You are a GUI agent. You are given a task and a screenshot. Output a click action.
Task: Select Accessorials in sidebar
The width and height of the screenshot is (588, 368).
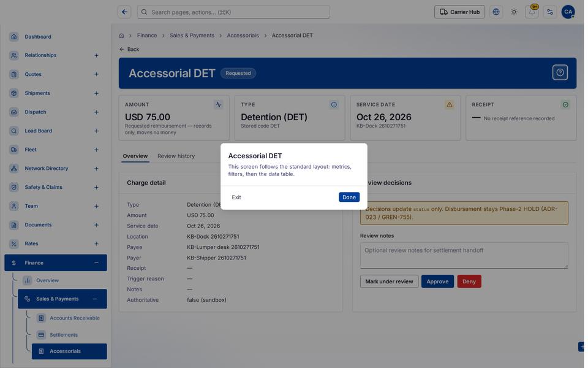tap(69, 351)
